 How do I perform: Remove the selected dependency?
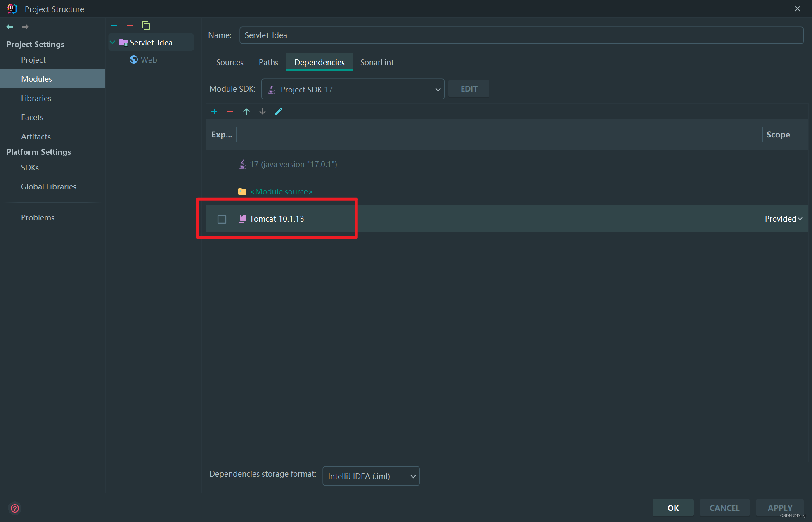(x=230, y=111)
